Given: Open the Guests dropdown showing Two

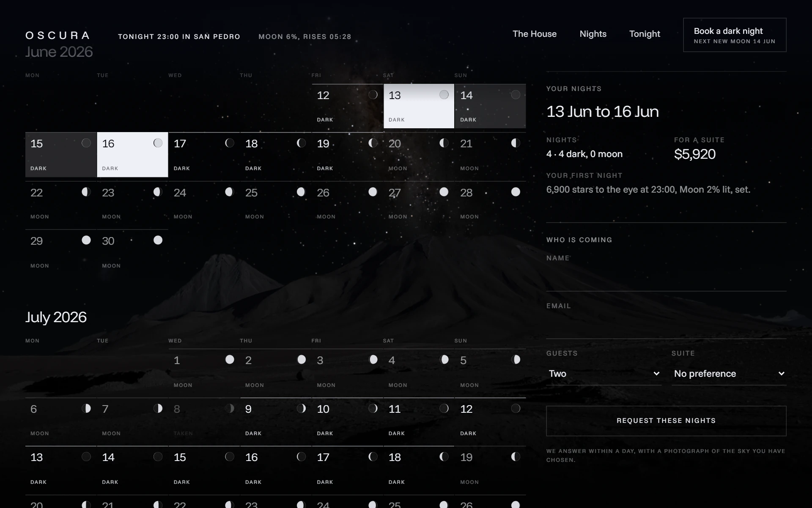Looking at the screenshot, I should (604, 374).
